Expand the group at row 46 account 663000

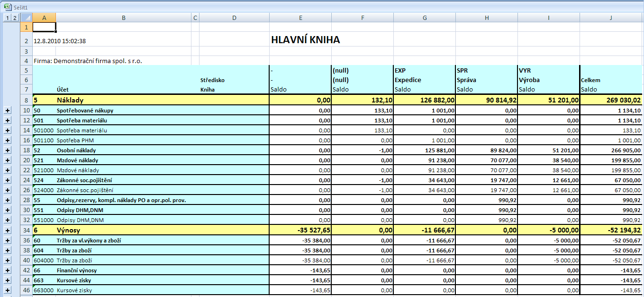[7, 290]
